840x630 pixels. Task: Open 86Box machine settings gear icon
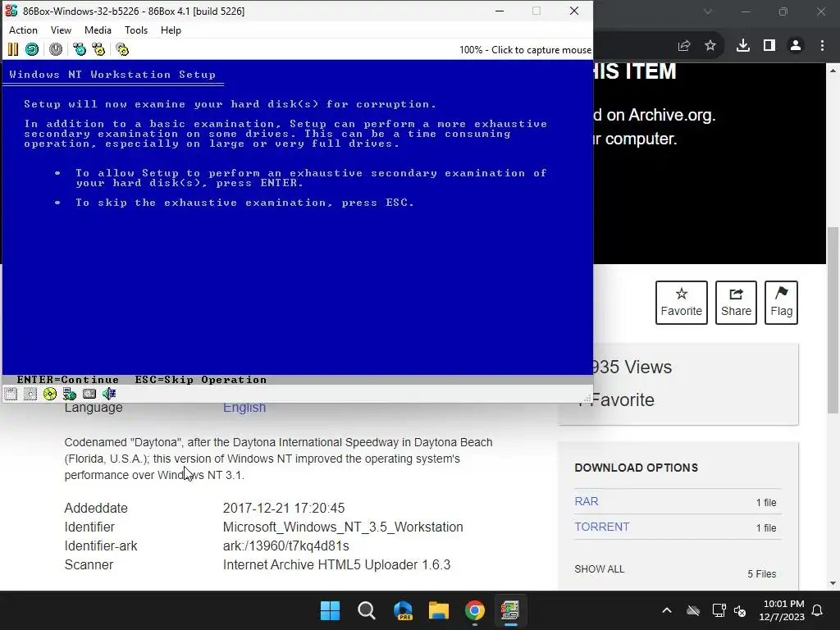pyautogui.click(x=122, y=49)
